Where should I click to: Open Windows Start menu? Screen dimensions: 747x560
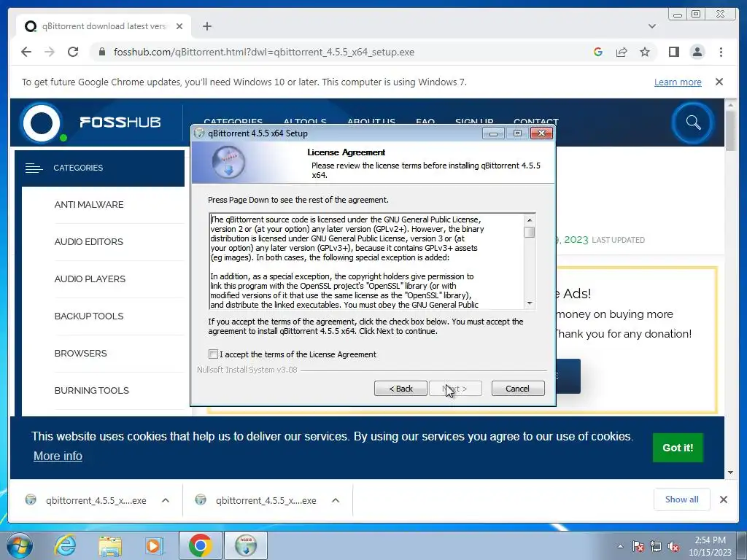20,545
